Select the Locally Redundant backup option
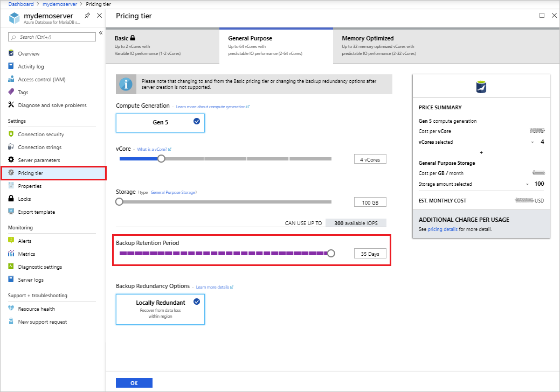560x392 pixels. tap(160, 309)
